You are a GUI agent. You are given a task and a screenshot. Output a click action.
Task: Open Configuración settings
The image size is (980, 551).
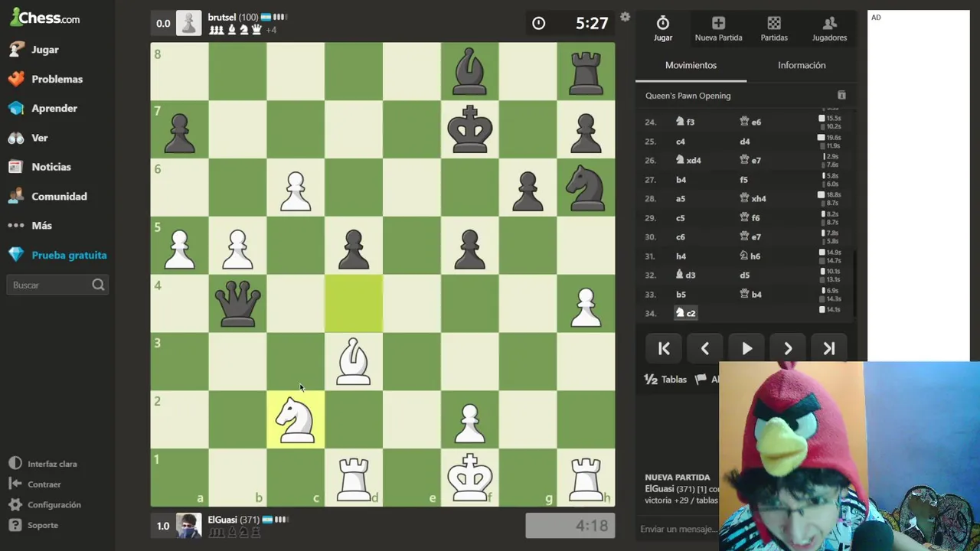pyautogui.click(x=44, y=505)
